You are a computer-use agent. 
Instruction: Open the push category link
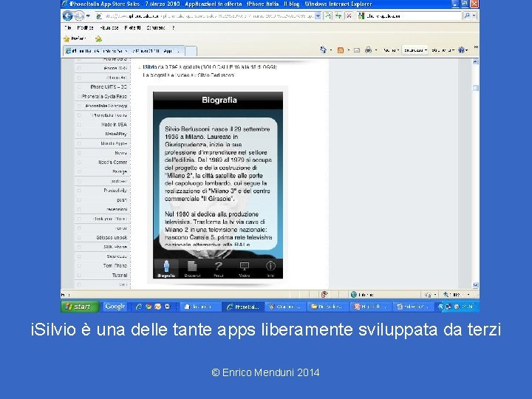pos(122,199)
